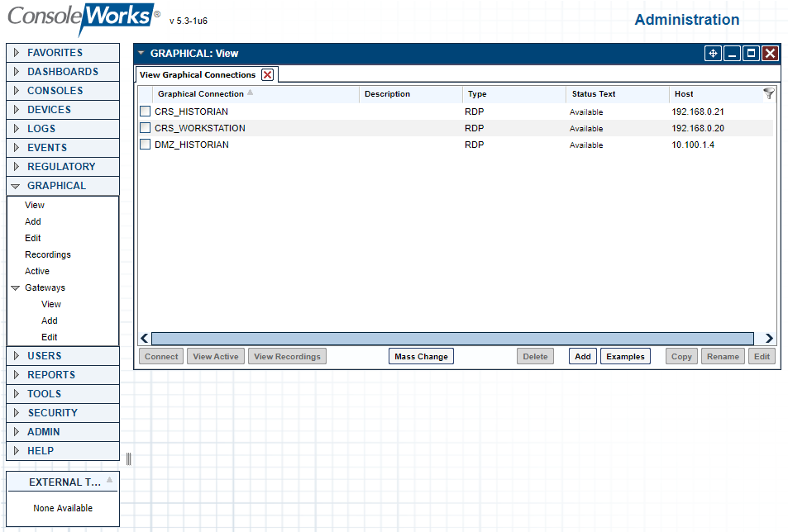Screen dimensions: 788x532
Task: Expand the SECURITY menu section
Action: (63, 413)
